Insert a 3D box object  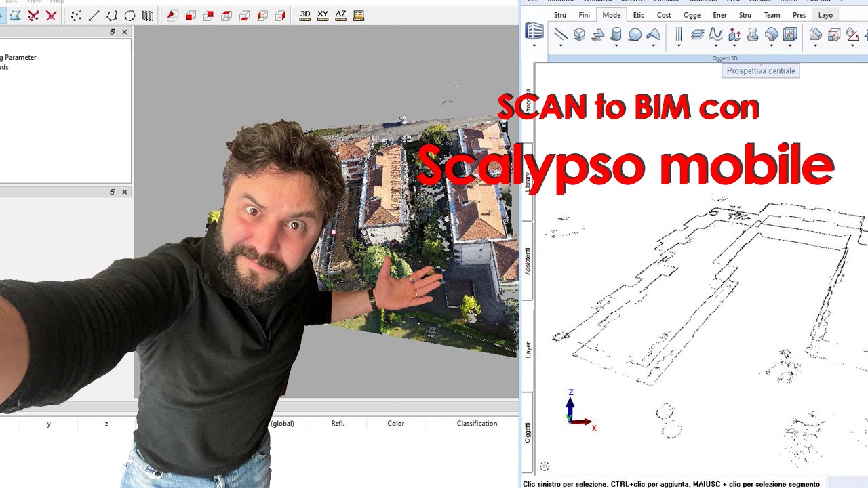579,34
